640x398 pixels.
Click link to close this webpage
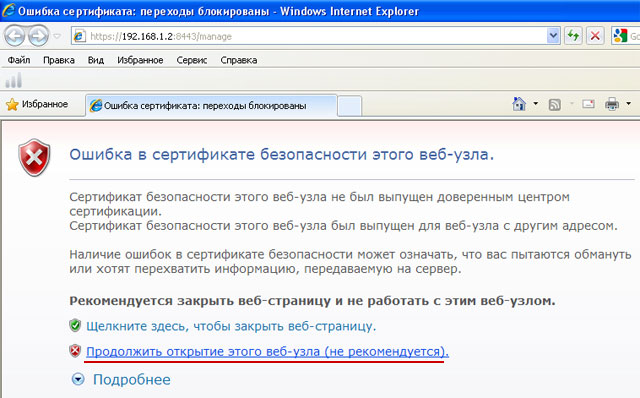click(x=231, y=326)
